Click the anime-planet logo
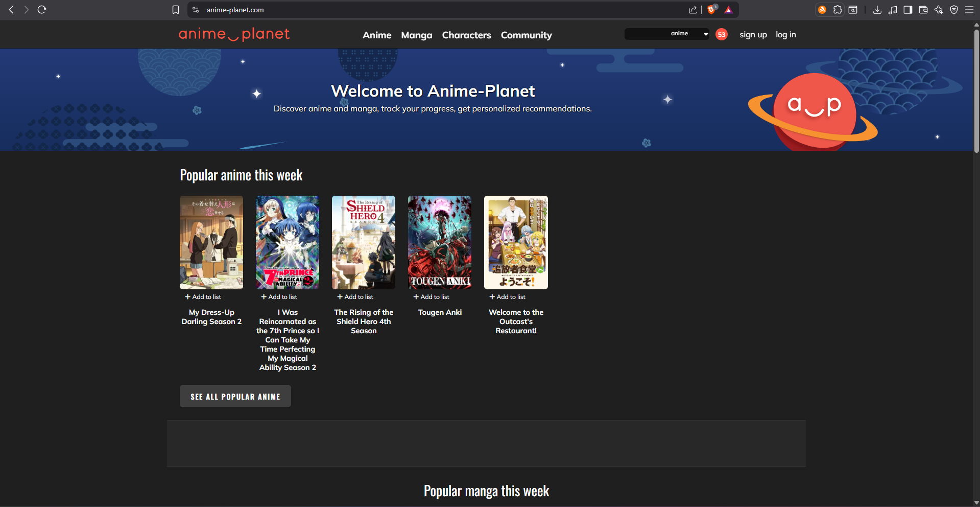This screenshot has width=980, height=507. [x=234, y=34]
